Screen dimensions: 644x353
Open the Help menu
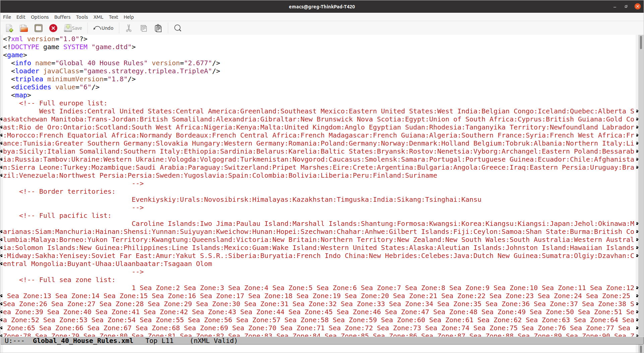pyautogui.click(x=129, y=17)
